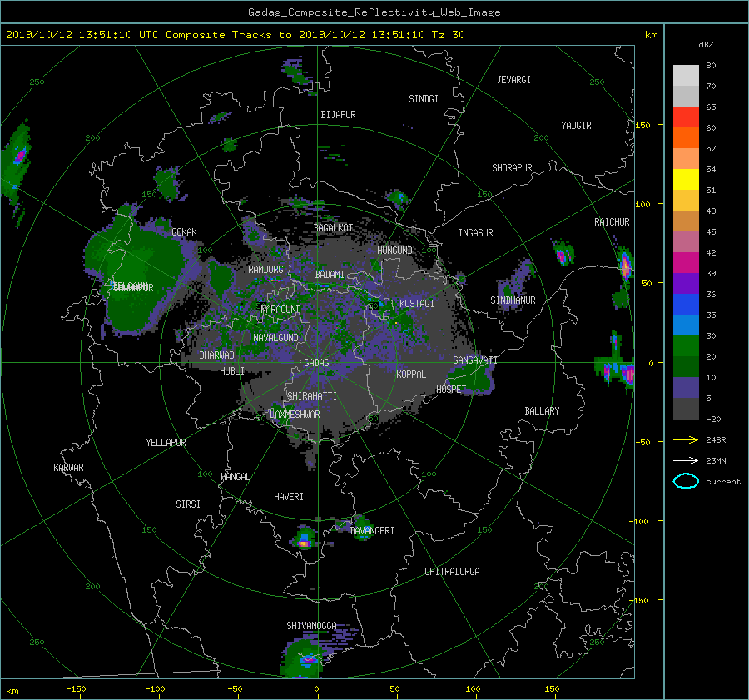Click the SIRSI city label
Screen dimensions: 749x700
(188, 504)
